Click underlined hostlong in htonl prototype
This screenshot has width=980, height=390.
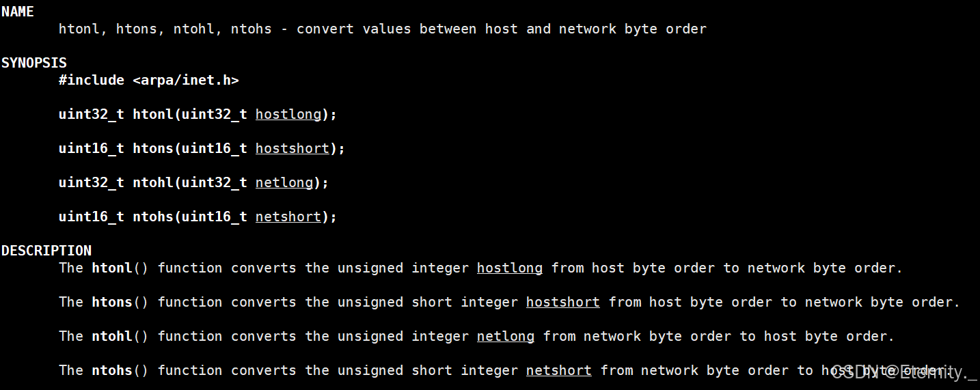pos(288,114)
